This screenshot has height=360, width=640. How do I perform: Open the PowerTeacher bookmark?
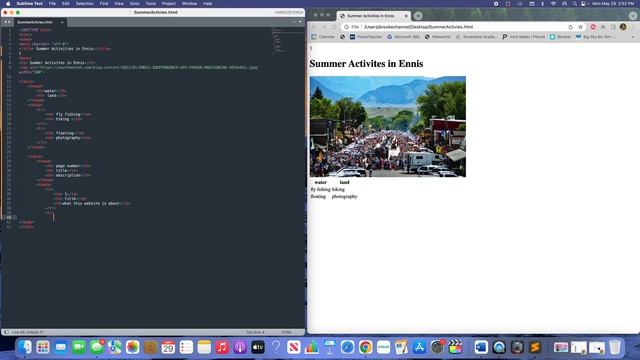pyautogui.click(x=366, y=37)
